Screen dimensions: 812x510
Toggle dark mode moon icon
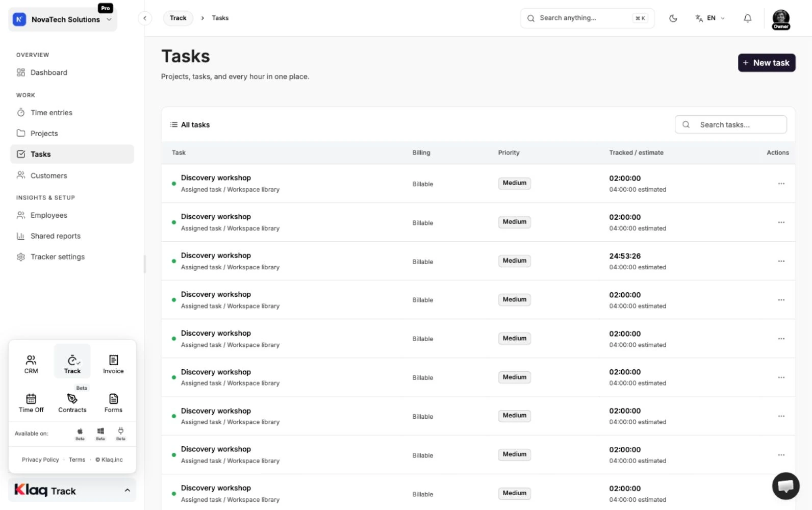[673, 18]
